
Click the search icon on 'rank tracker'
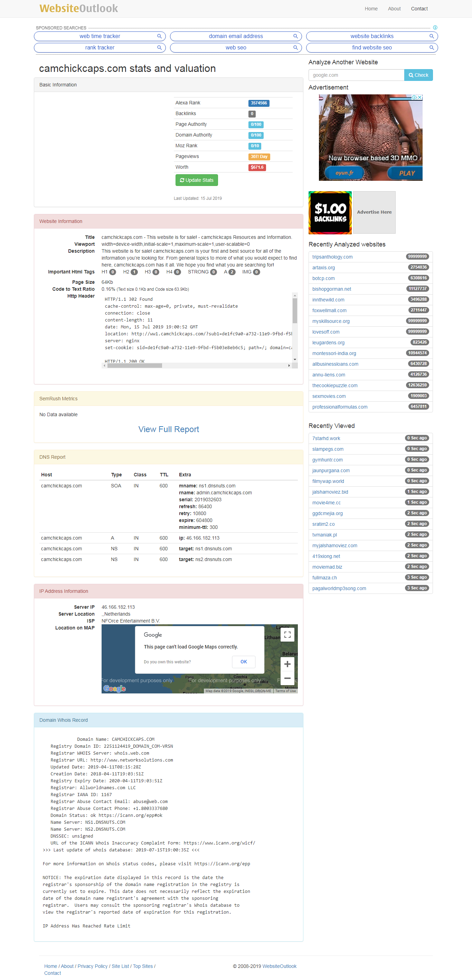tap(159, 48)
